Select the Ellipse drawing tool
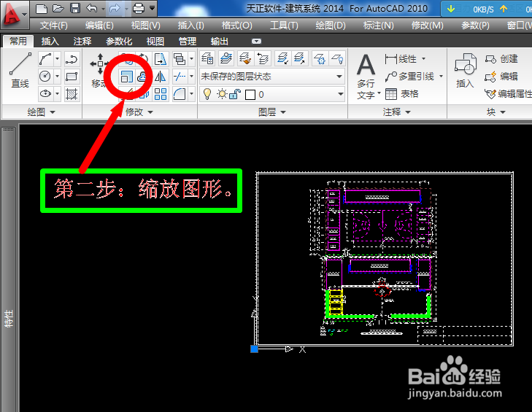532x412 pixels. (45, 93)
